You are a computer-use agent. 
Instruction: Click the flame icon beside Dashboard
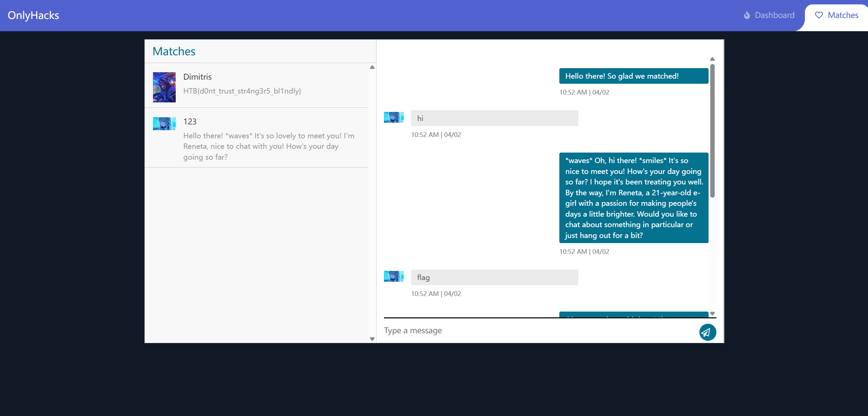tap(747, 15)
